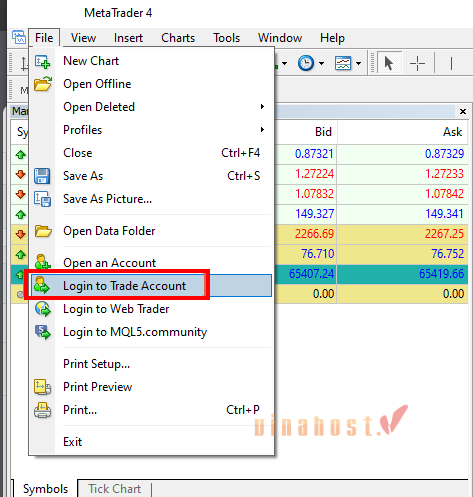
Task: Close the Market Watch panel
Action: coord(463,111)
